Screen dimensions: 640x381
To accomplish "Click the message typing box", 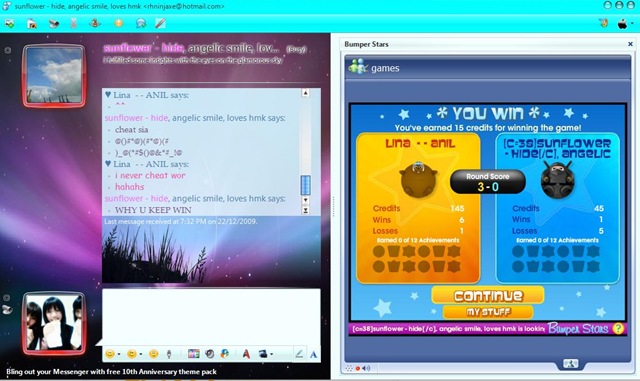I will point(211,316).
